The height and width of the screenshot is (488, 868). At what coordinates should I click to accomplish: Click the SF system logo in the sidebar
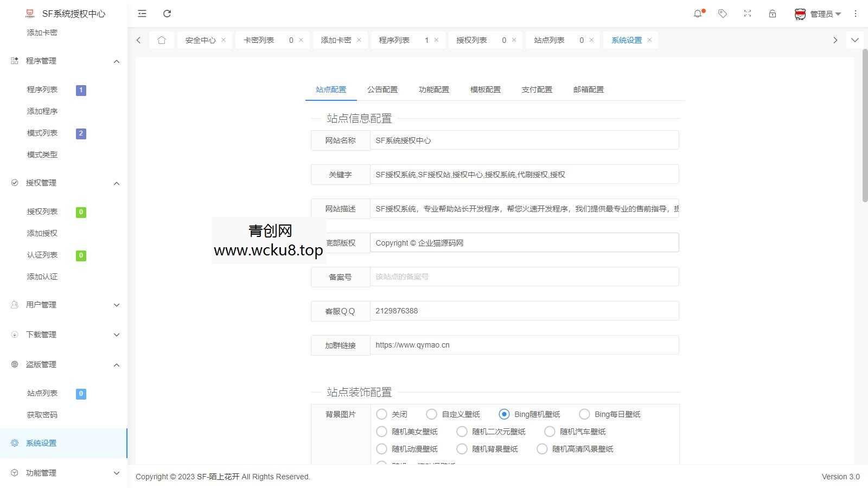click(x=30, y=13)
